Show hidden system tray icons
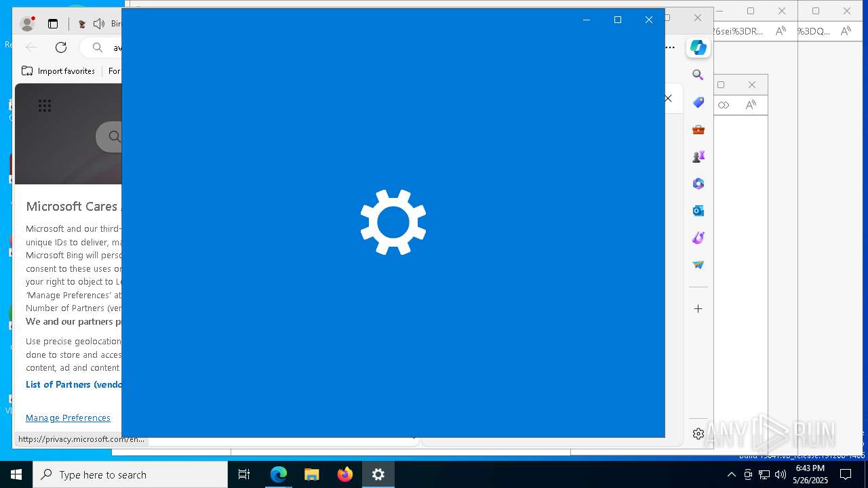This screenshot has height=488, width=868. pos(731,474)
